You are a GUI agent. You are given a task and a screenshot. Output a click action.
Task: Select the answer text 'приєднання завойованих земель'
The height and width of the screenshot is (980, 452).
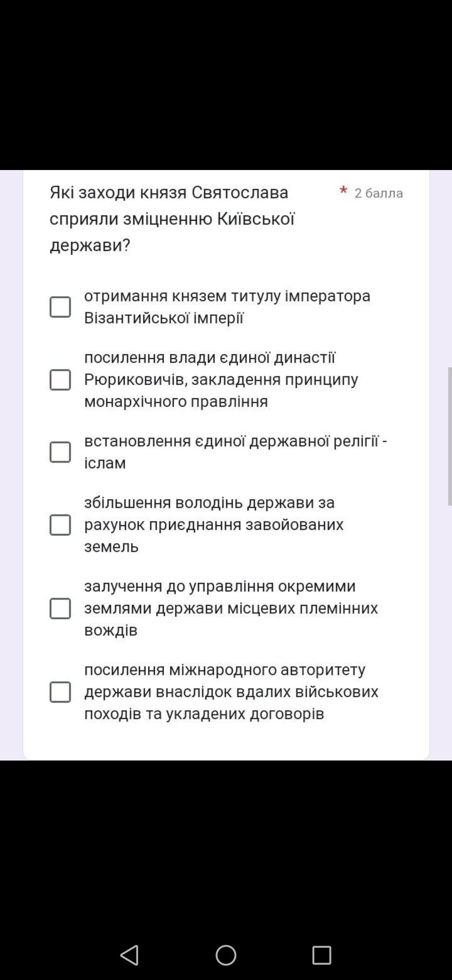(214, 536)
